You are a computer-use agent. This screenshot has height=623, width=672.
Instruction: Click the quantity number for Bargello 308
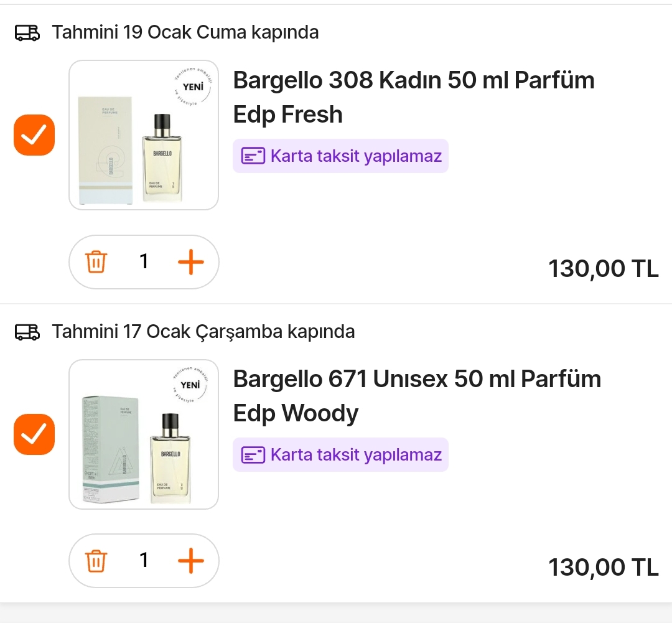pos(144,262)
